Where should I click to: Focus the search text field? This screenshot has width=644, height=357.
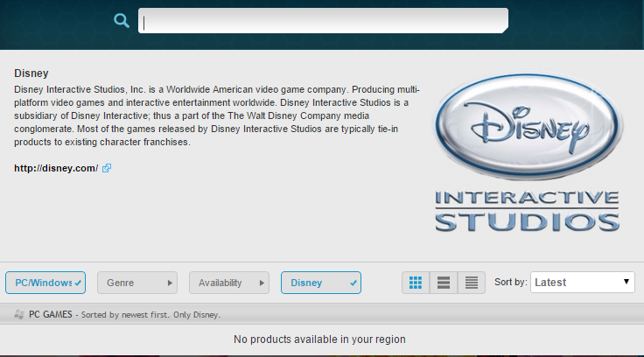tap(323, 20)
